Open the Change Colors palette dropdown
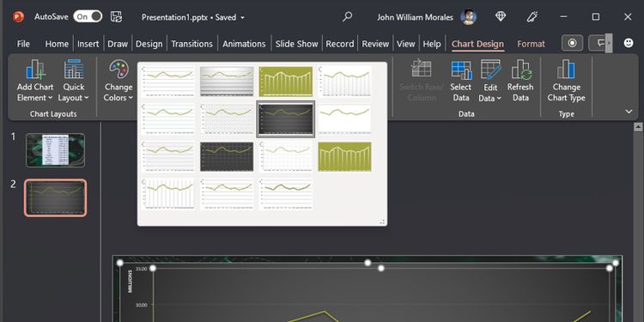Screen dimensions: 644x322 click(x=118, y=81)
